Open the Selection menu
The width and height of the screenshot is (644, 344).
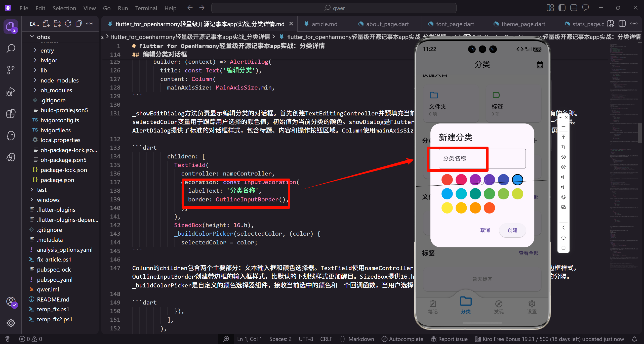pos(64,8)
